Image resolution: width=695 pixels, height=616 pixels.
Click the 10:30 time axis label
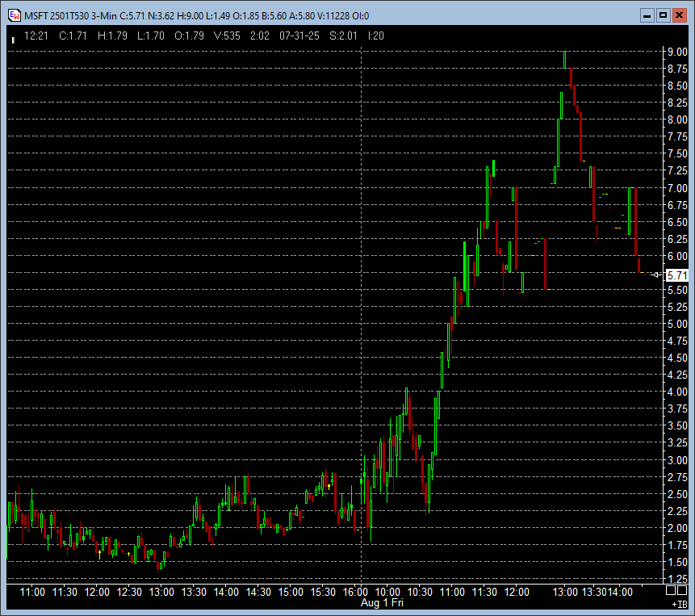point(420,592)
